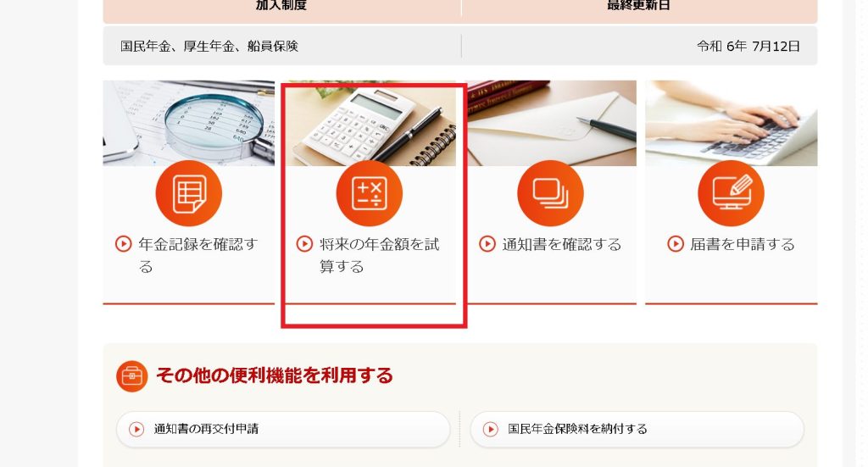Open the orange calculator icon for pension estimate
The height and width of the screenshot is (467, 868).
click(370, 193)
